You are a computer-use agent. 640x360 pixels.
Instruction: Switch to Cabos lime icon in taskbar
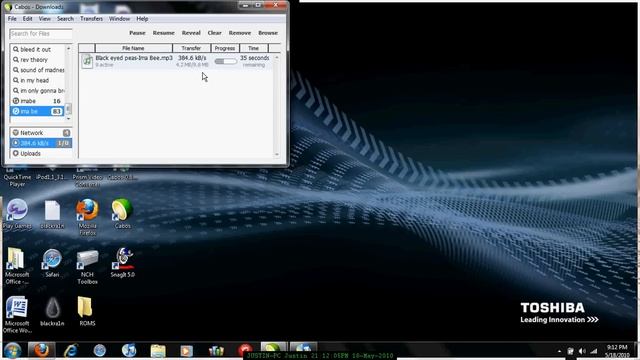(274, 349)
